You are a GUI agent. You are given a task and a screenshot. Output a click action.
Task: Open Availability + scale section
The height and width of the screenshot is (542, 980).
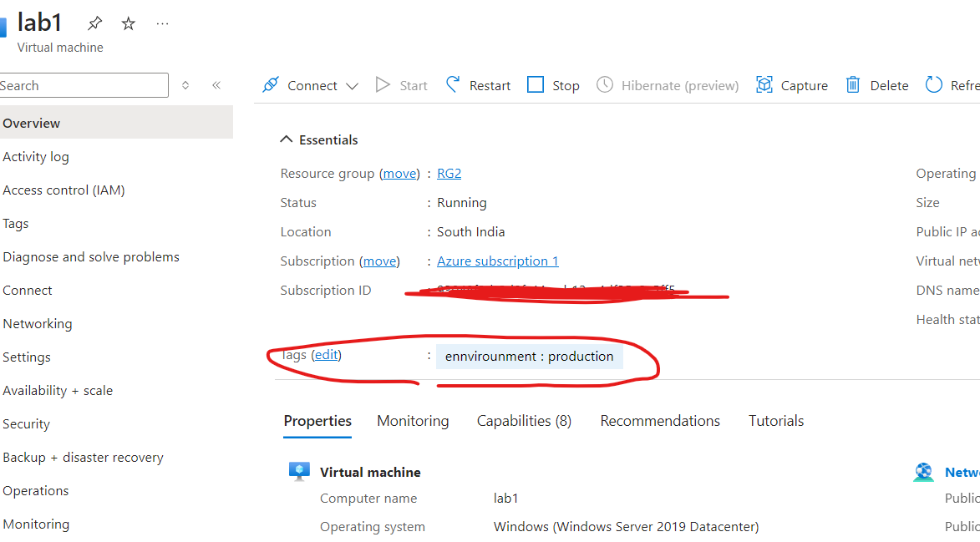coord(58,390)
